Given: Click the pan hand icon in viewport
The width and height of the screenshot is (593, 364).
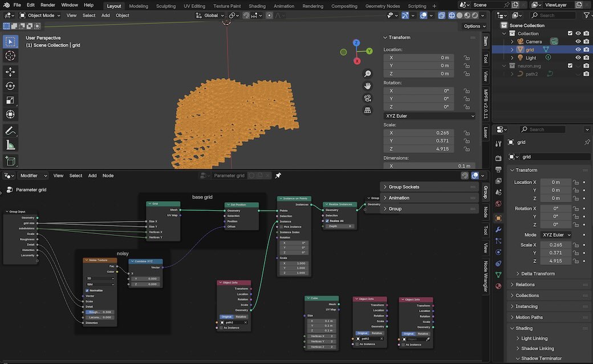Looking at the screenshot, I should (x=368, y=86).
